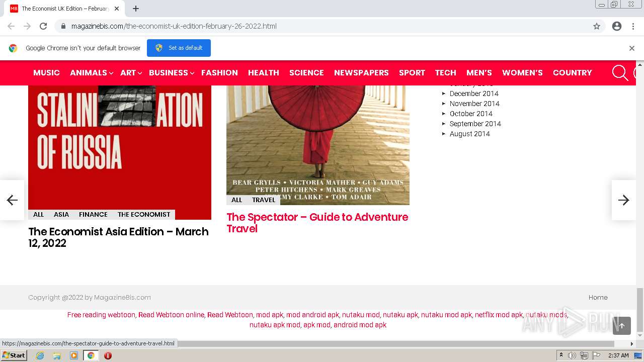The width and height of the screenshot is (644, 362).
Task: Open the MEN'S category
Action: [479, 73]
